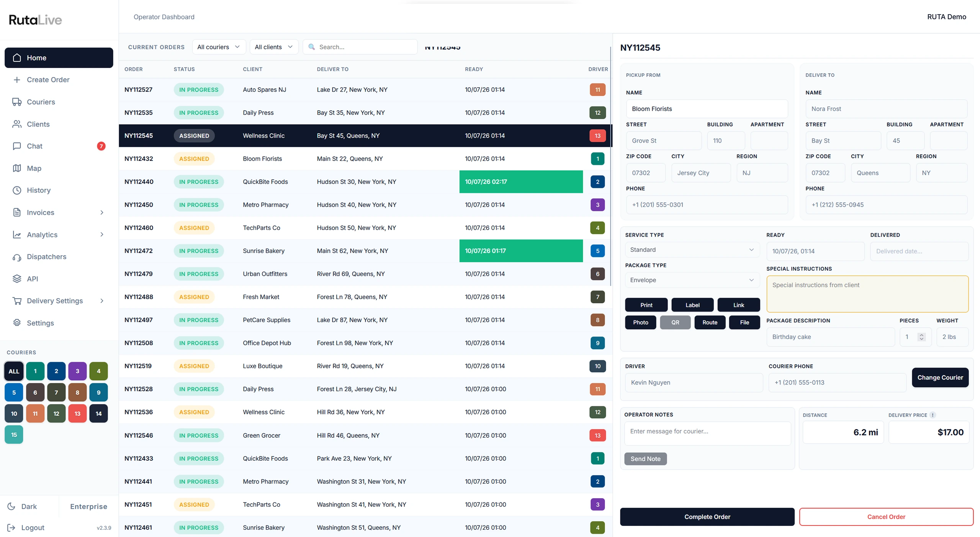
Task: Click the Couriers truck icon
Action: click(17, 102)
